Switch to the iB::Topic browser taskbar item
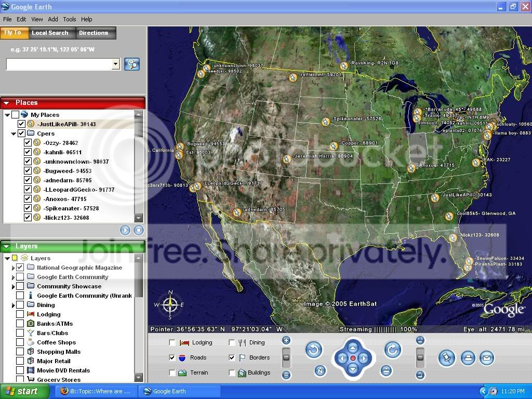 95,391
